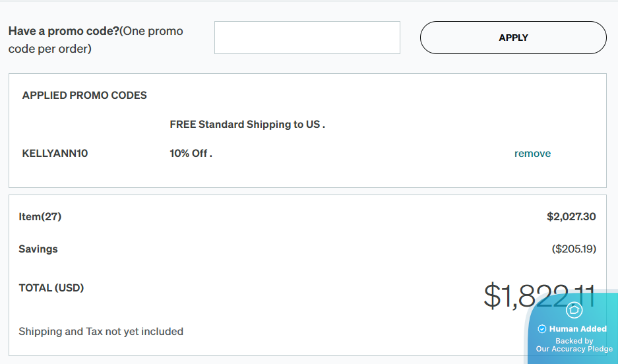This screenshot has height=364, width=618.
Task: Click the FREE Standard Shipping to US text
Action: pos(247,125)
